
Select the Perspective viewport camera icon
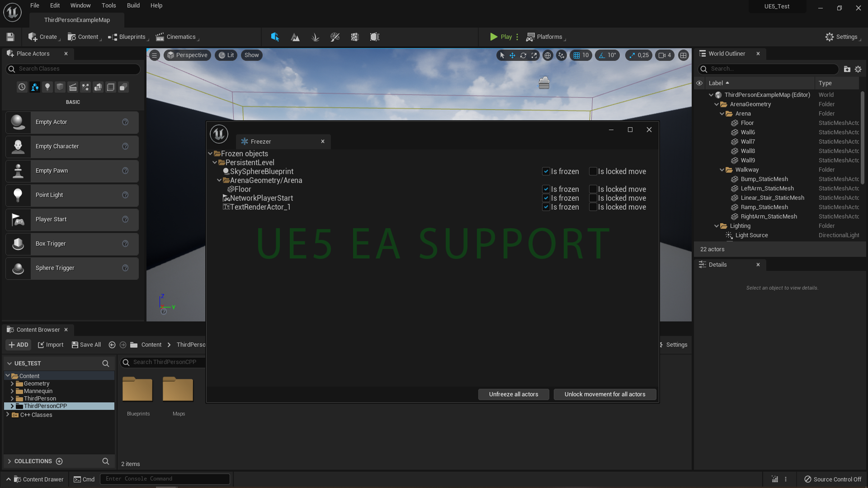[x=171, y=55]
